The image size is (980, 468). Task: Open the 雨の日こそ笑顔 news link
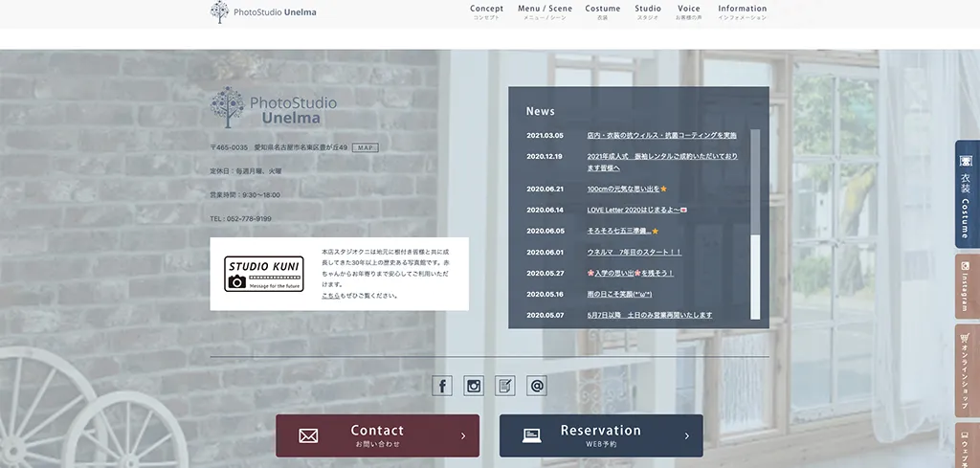619,295
